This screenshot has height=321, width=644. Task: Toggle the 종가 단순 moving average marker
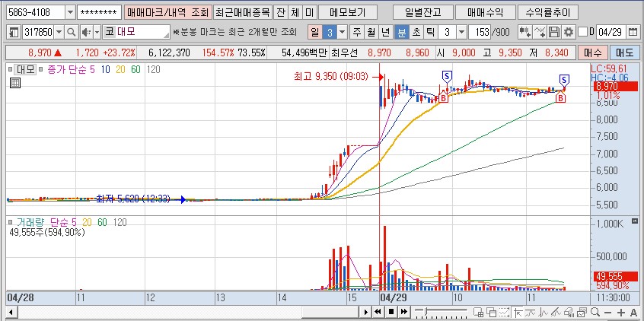[x=41, y=69]
